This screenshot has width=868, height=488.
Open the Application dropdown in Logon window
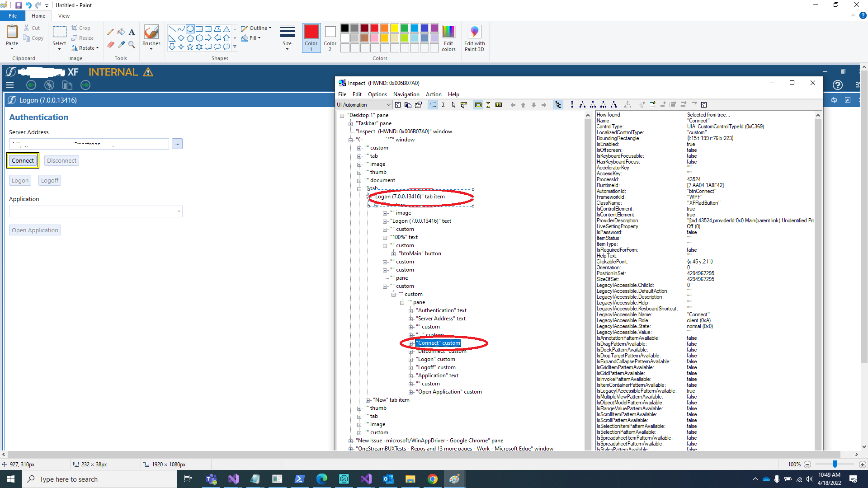click(179, 211)
